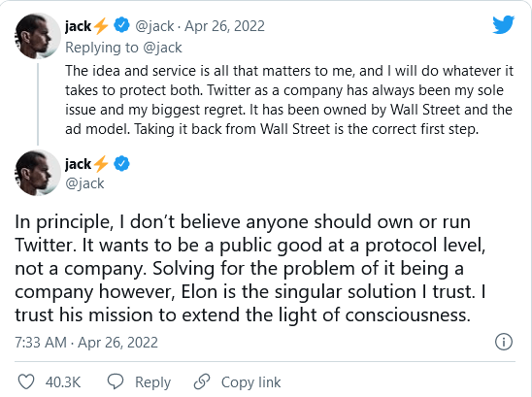Click the lightning bolt emoji in parent tweet
The height and width of the screenshot is (397, 532).
[101, 26]
